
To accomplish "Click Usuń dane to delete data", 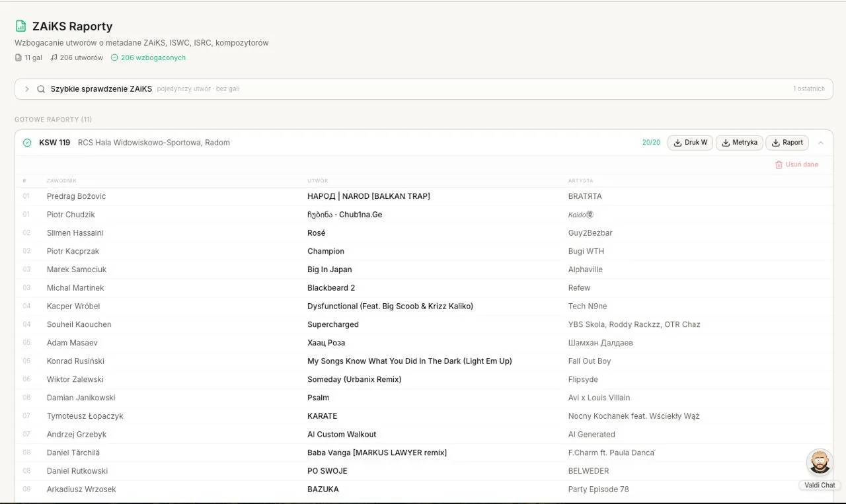I will [796, 164].
